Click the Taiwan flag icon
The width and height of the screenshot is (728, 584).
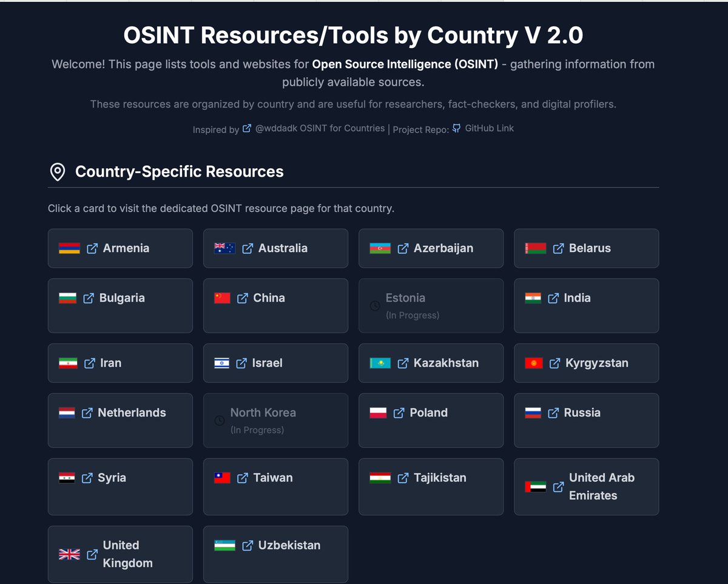coord(222,478)
